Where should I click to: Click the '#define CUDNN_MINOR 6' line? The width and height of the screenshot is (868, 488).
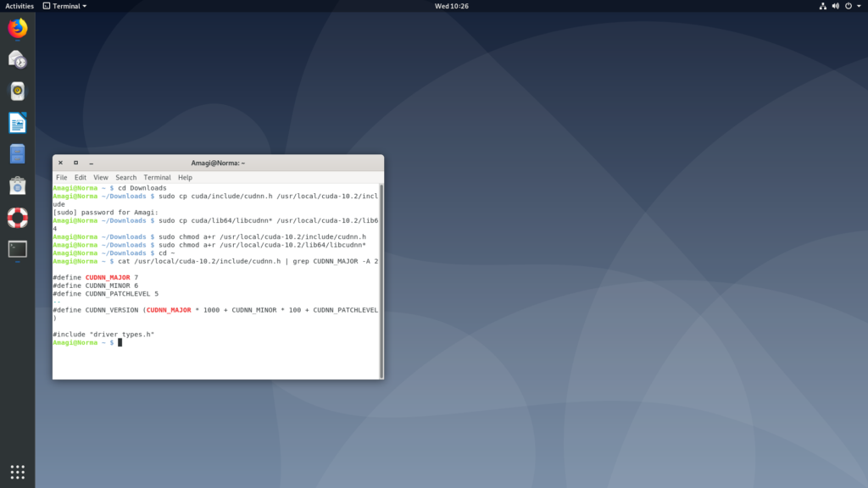96,286
